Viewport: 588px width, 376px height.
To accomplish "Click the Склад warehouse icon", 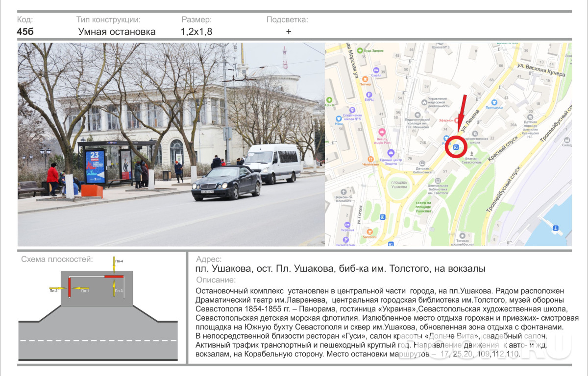I will click(566, 139).
